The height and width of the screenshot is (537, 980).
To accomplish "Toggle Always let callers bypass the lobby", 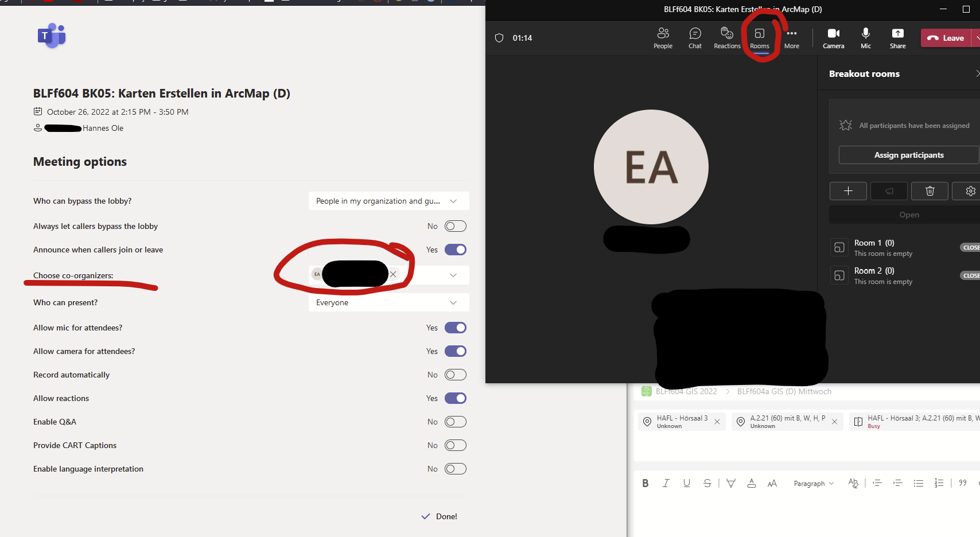I will (x=456, y=226).
